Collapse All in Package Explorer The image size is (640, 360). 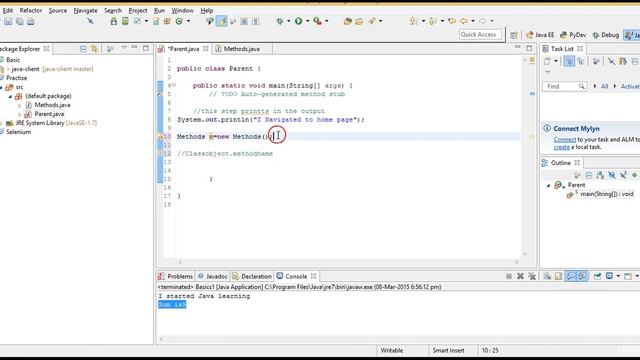[83, 49]
